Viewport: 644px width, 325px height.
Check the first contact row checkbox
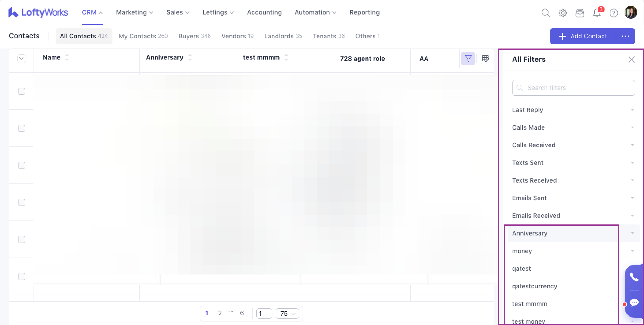tap(21, 91)
